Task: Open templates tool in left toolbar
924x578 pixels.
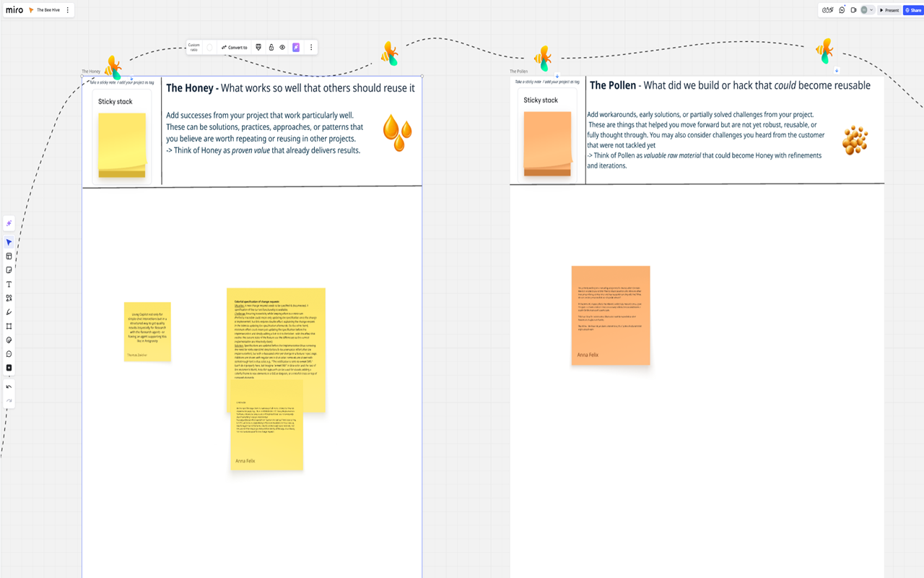Action: 9,256
